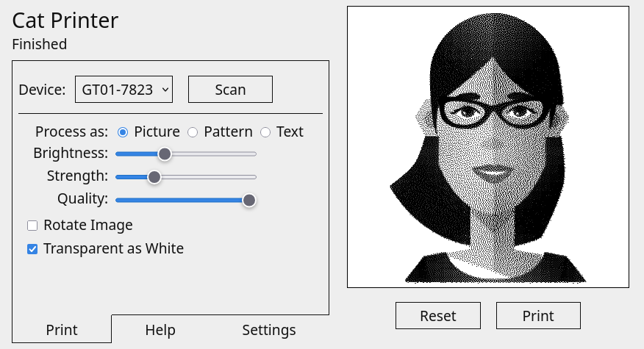Click the Quality slider handle

249,200
